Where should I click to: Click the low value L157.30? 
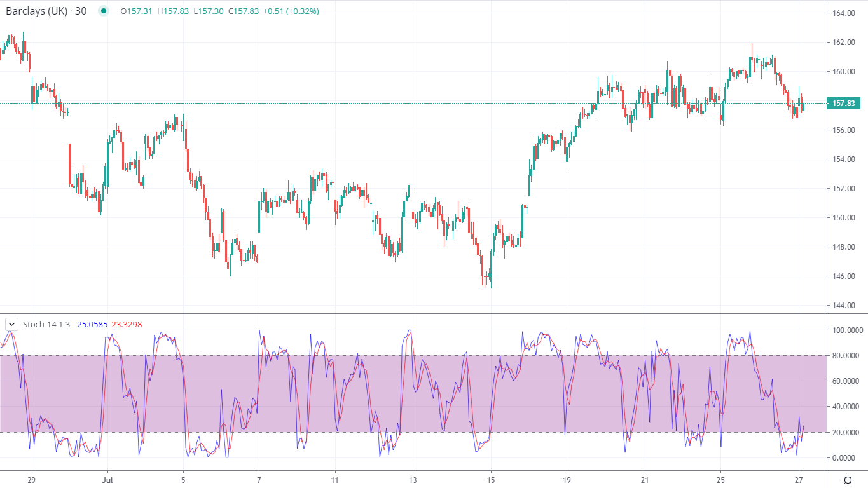pyautogui.click(x=207, y=11)
